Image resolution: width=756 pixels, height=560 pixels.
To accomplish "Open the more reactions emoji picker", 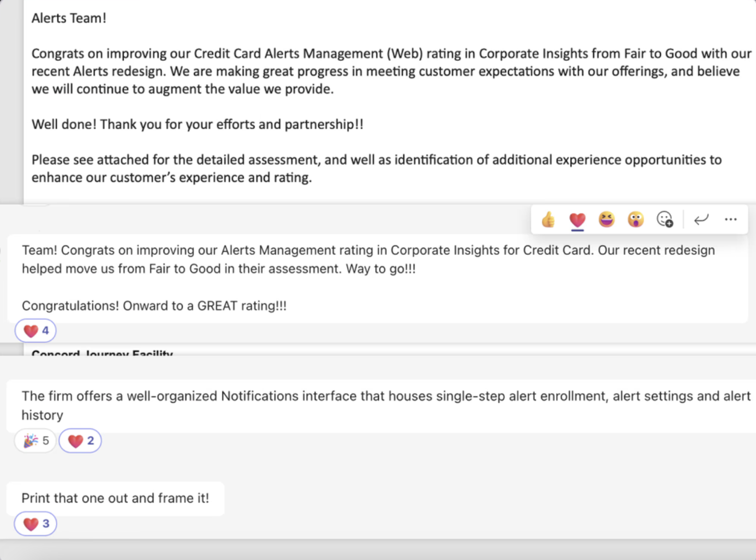I will tap(665, 220).
